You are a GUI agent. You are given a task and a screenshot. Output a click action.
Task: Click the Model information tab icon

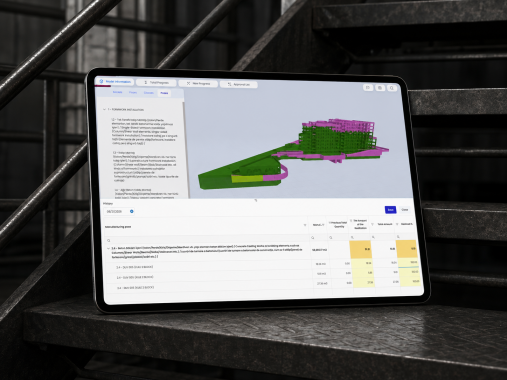(101, 81)
